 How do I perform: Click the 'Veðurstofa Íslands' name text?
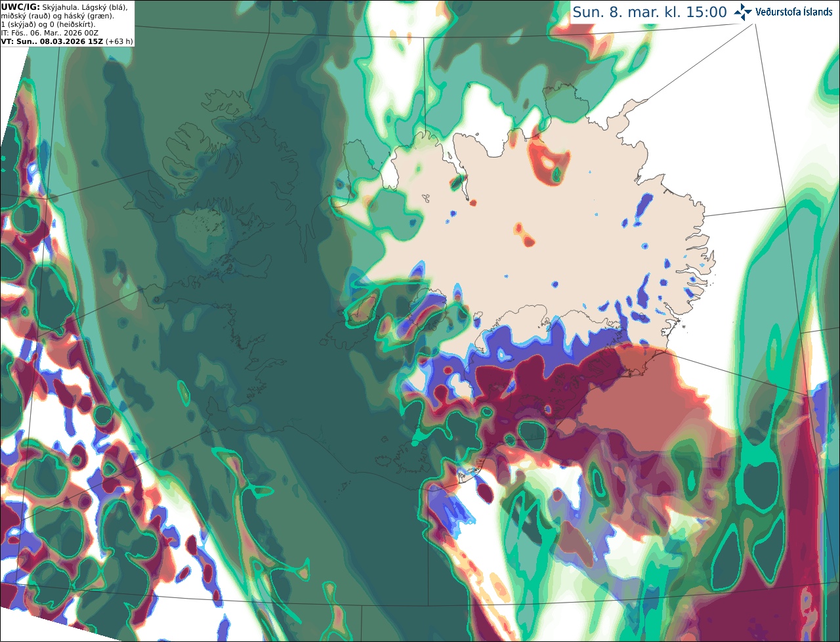(794, 12)
